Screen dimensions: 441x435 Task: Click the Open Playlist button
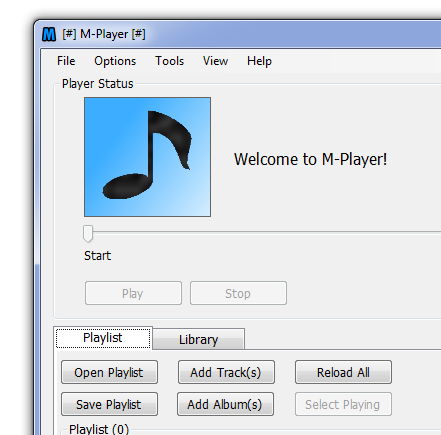click(x=109, y=372)
